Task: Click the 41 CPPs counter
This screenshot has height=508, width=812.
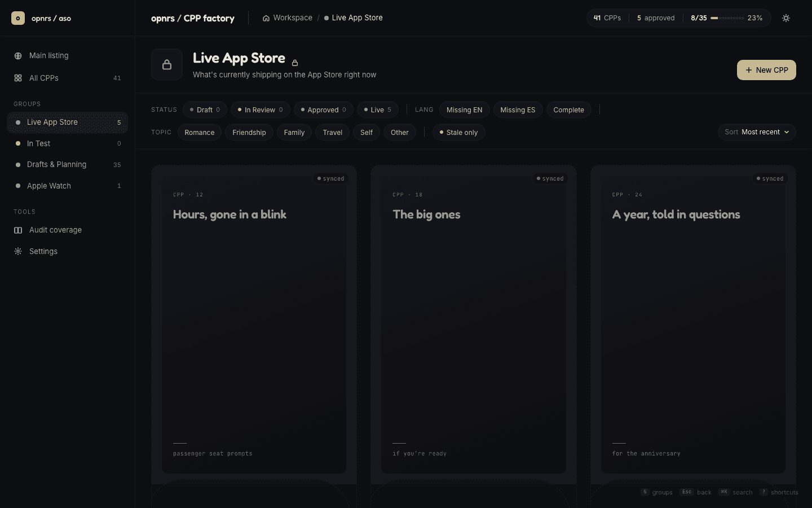Action: (607, 18)
